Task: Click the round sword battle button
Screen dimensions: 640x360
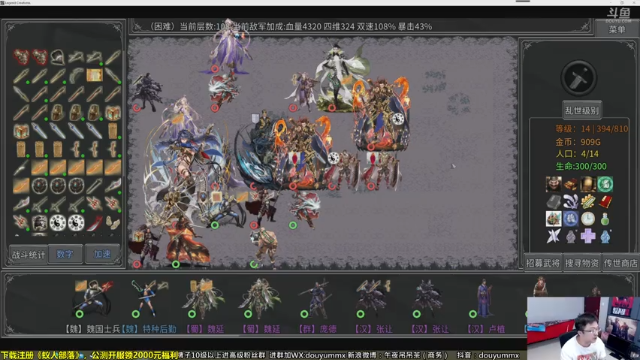Action: 579,79
